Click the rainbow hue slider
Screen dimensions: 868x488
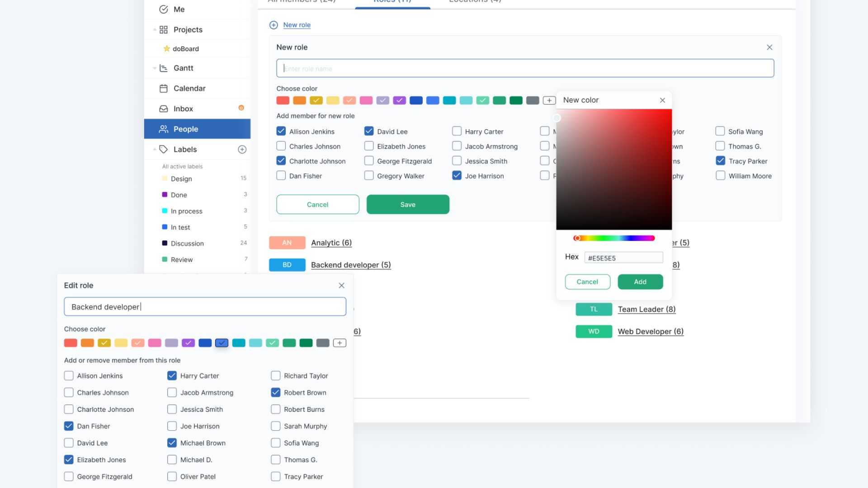[x=615, y=238]
